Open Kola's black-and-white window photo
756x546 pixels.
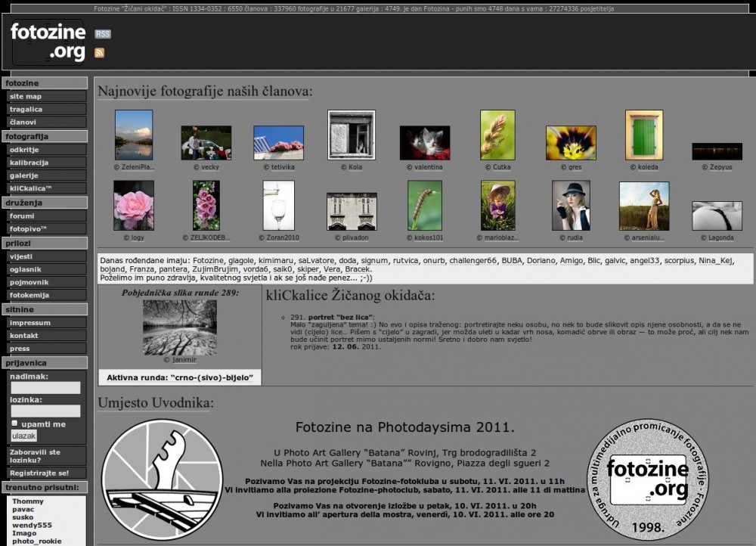[x=352, y=135]
